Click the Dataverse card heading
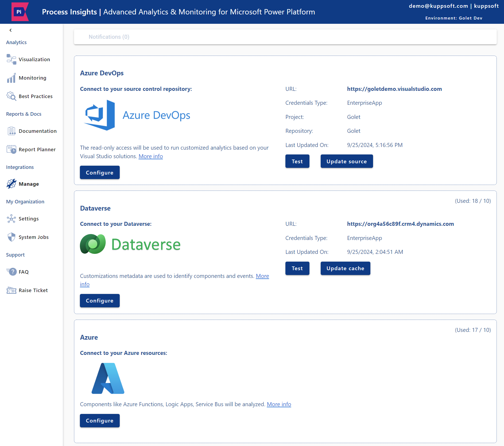Screen dimensions: 504x446 click(x=95, y=208)
